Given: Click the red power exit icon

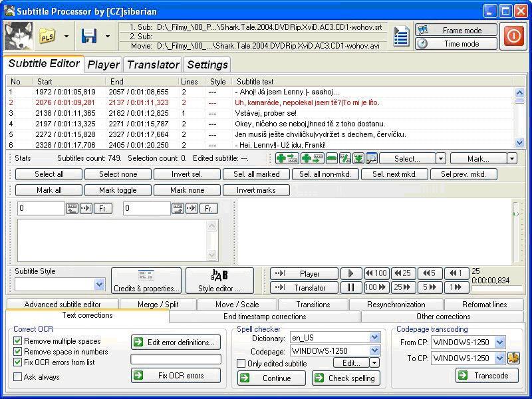Looking at the screenshot, I should click(x=513, y=36).
